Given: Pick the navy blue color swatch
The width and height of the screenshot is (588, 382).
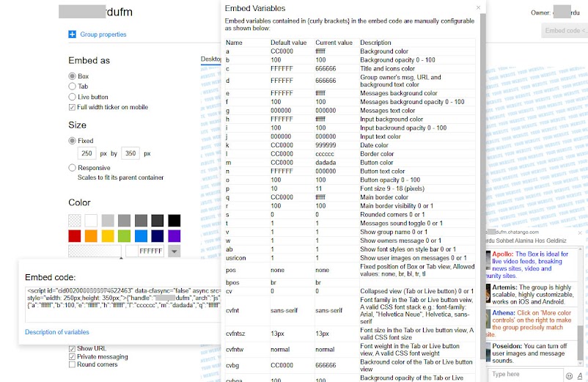Looking at the screenshot, I should point(158,236).
